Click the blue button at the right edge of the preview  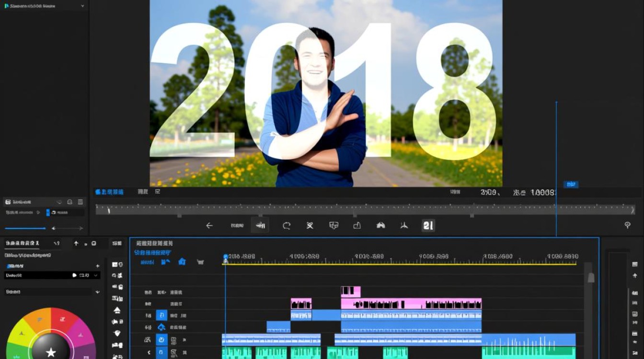(570, 184)
